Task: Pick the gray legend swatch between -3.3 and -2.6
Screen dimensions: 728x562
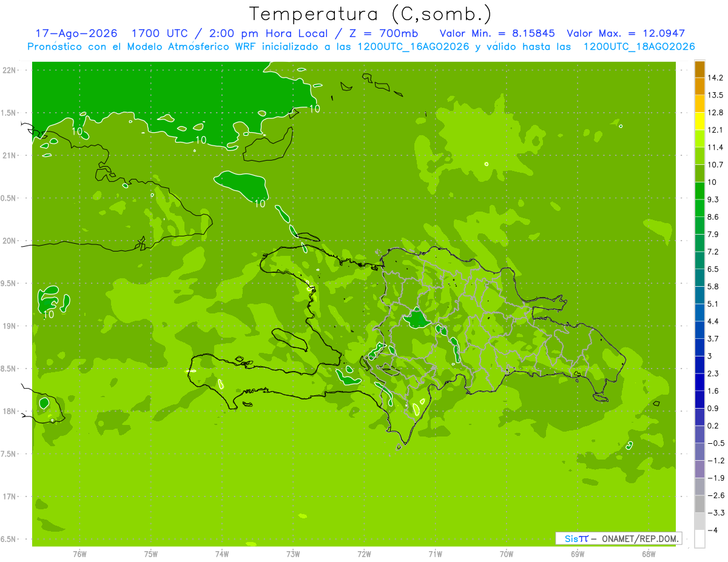Action: tap(699, 504)
